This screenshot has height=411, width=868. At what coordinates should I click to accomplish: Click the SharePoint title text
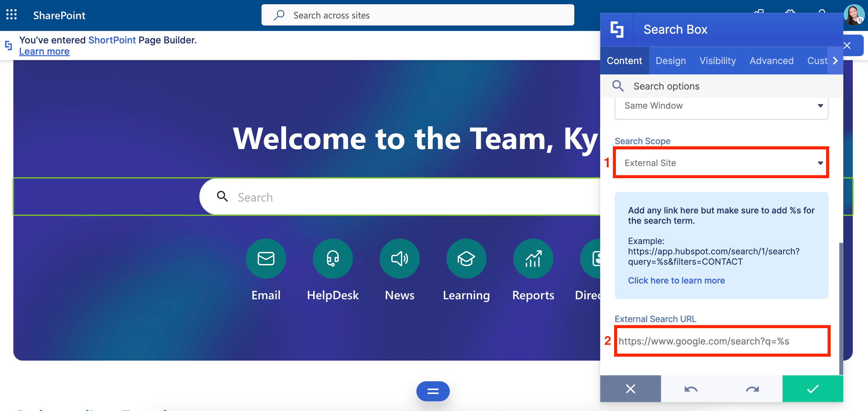pyautogui.click(x=59, y=15)
